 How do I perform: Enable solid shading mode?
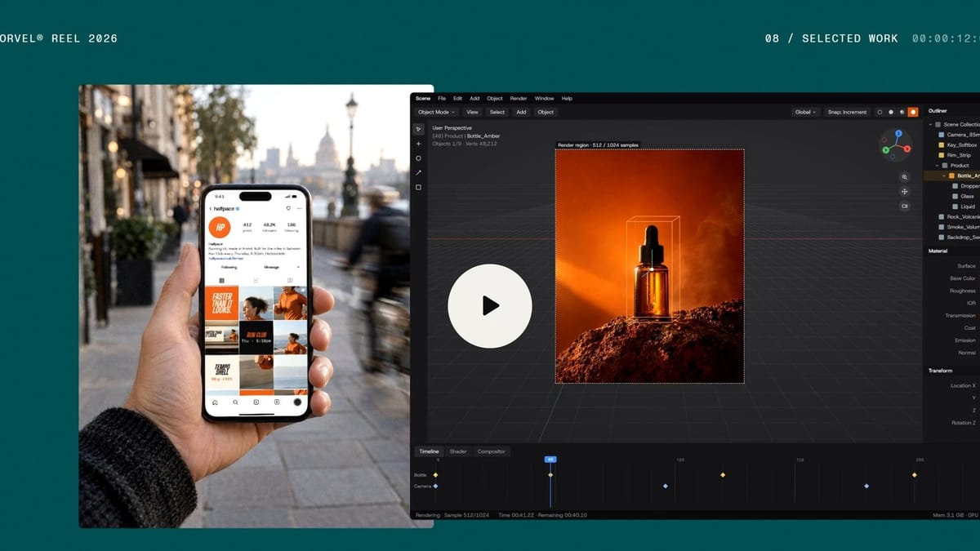tap(891, 112)
